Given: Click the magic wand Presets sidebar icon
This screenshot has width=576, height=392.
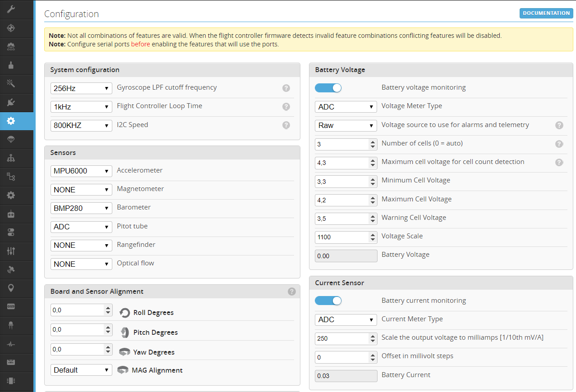Looking at the screenshot, I should pyautogui.click(x=11, y=83).
